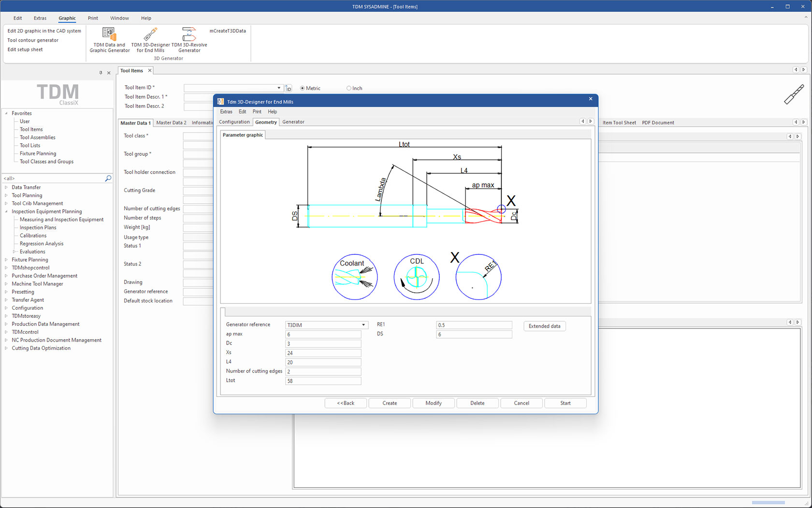Screen dimensions: 812x508
Task: Expand the Cutting Data Optimization node
Action: [6, 348]
